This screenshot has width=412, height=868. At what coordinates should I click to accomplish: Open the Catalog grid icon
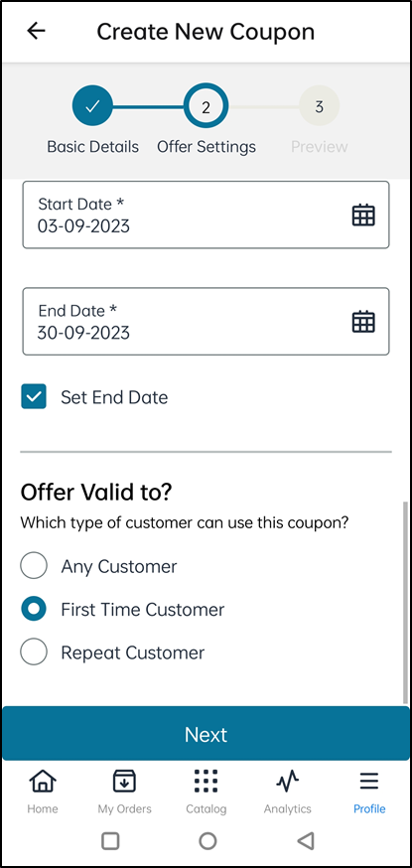pos(206,781)
